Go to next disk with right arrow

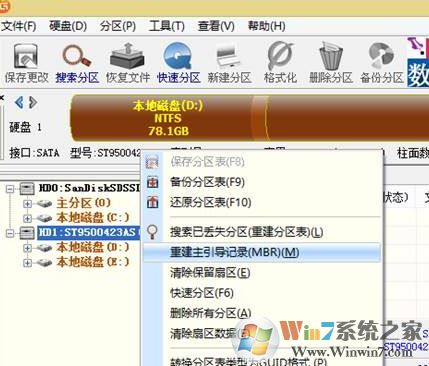point(33,102)
